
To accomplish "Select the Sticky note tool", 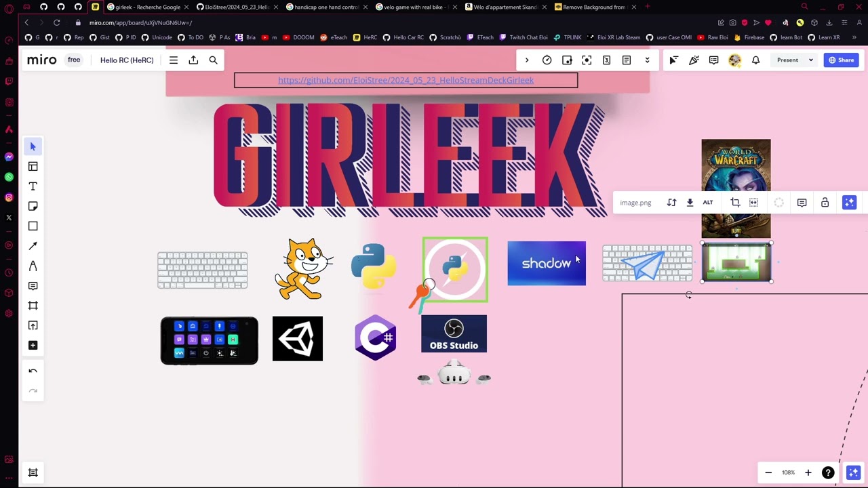I will coord(33,206).
